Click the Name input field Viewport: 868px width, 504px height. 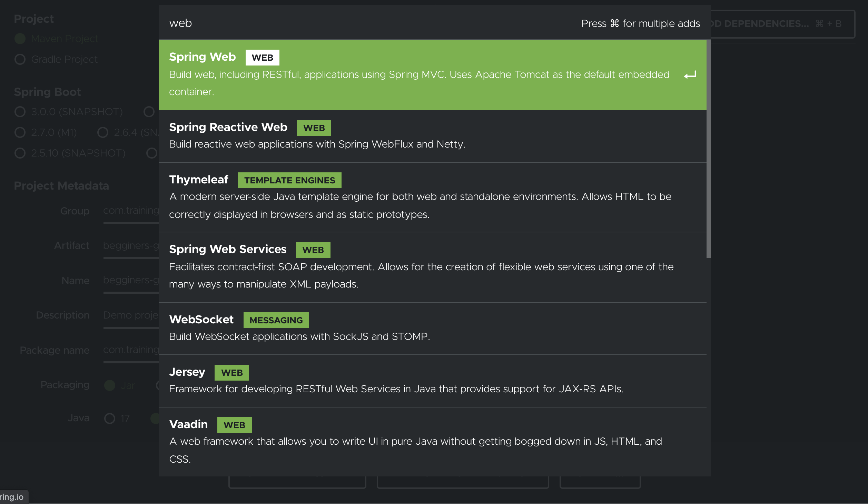(x=131, y=281)
